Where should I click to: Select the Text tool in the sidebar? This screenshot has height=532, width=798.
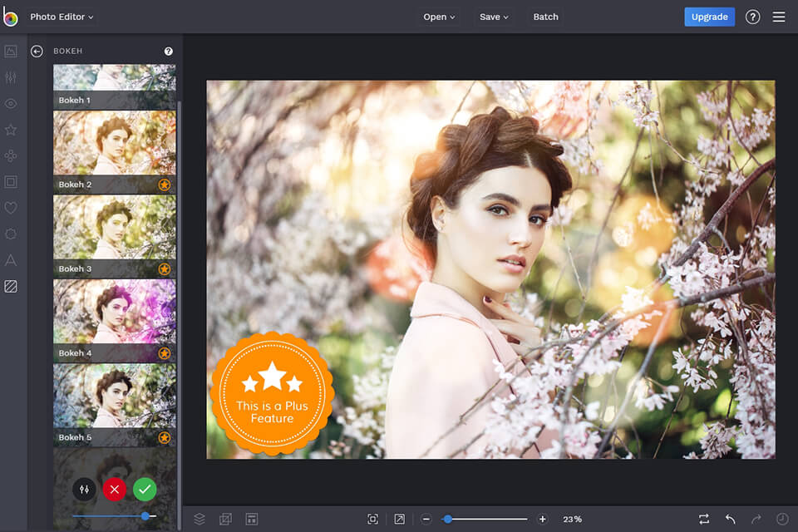pos(11,260)
